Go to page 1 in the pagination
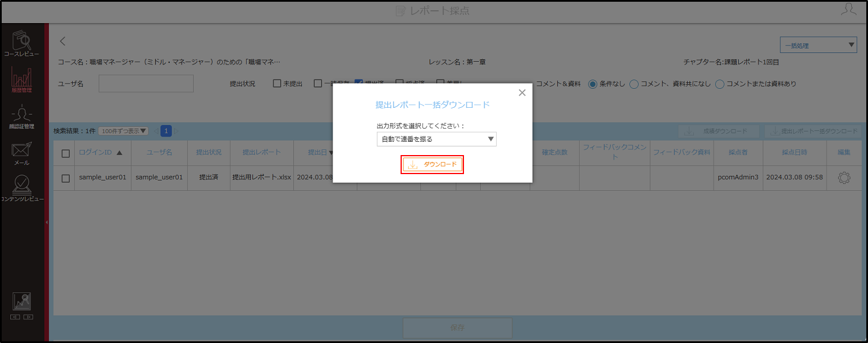This screenshot has width=868, height=343. 166,131
